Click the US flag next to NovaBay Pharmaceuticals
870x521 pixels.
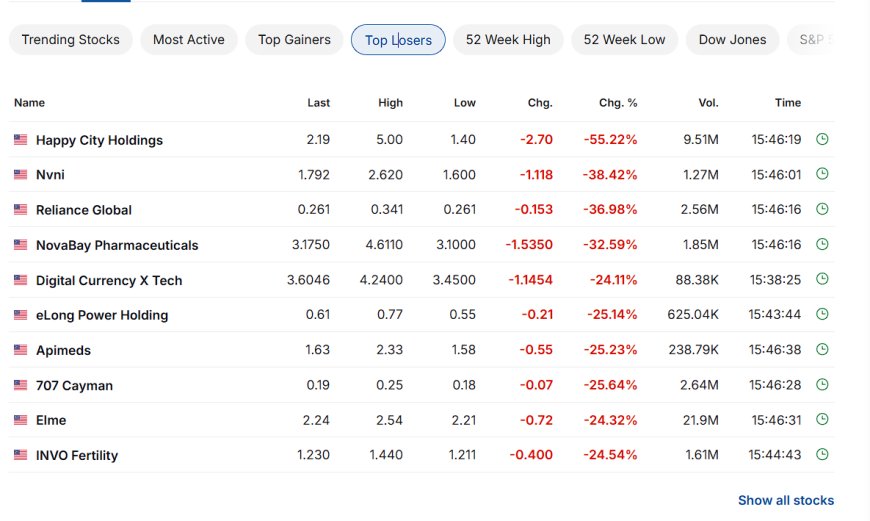[21, 244]
